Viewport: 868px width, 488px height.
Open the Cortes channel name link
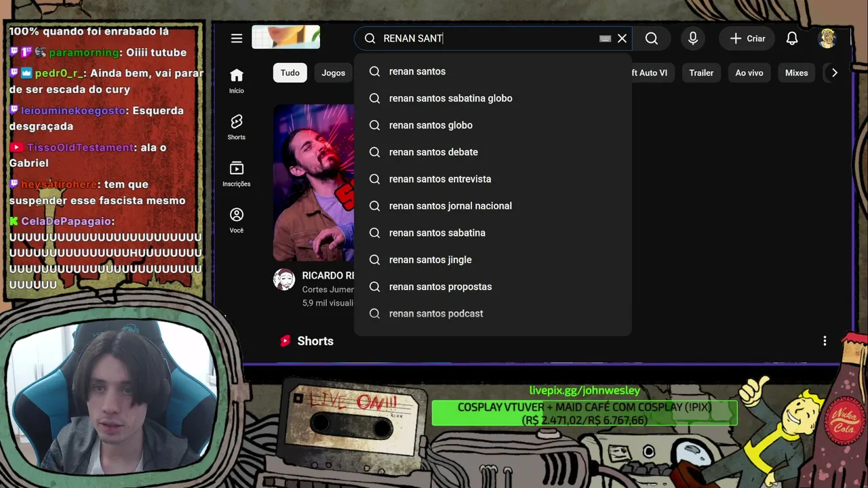point(328,289)
